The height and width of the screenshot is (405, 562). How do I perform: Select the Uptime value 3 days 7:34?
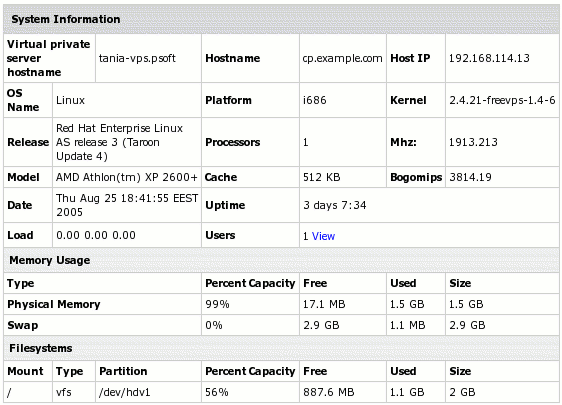(x=335, y=205)
